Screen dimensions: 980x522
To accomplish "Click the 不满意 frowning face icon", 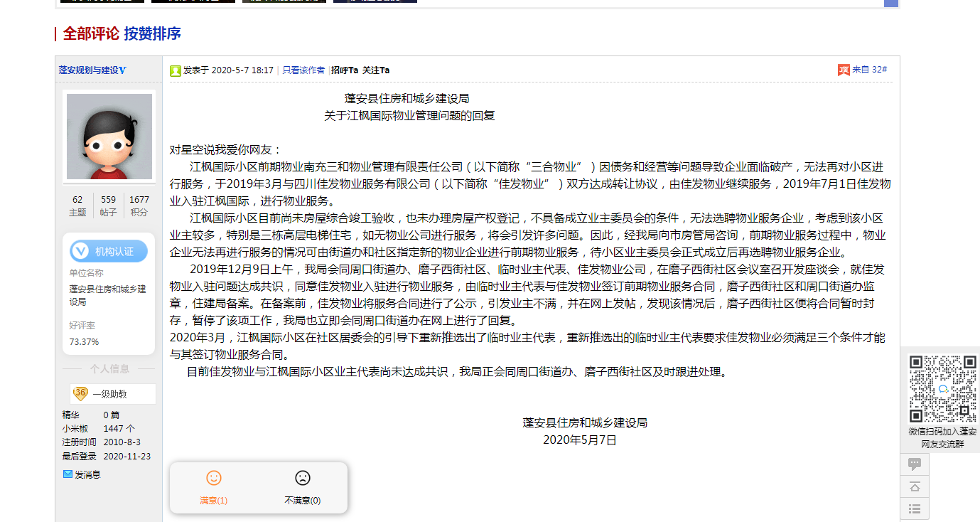I will [303, 479].
